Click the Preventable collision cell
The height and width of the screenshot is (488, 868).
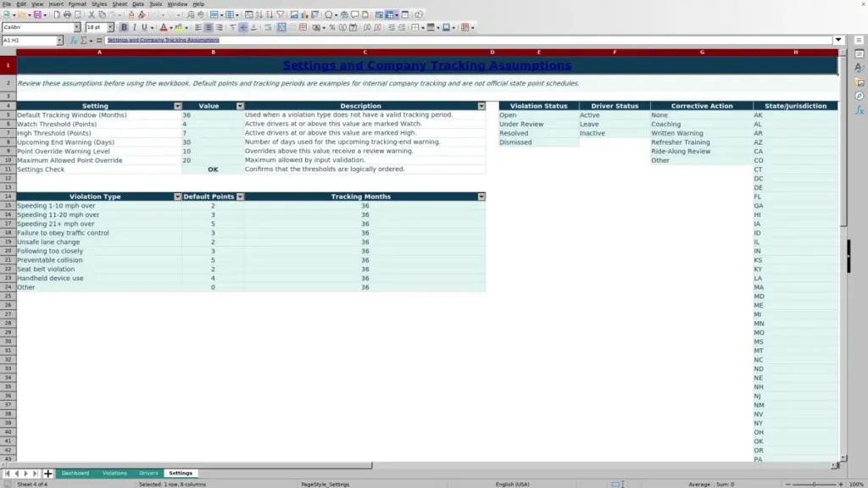99,260
